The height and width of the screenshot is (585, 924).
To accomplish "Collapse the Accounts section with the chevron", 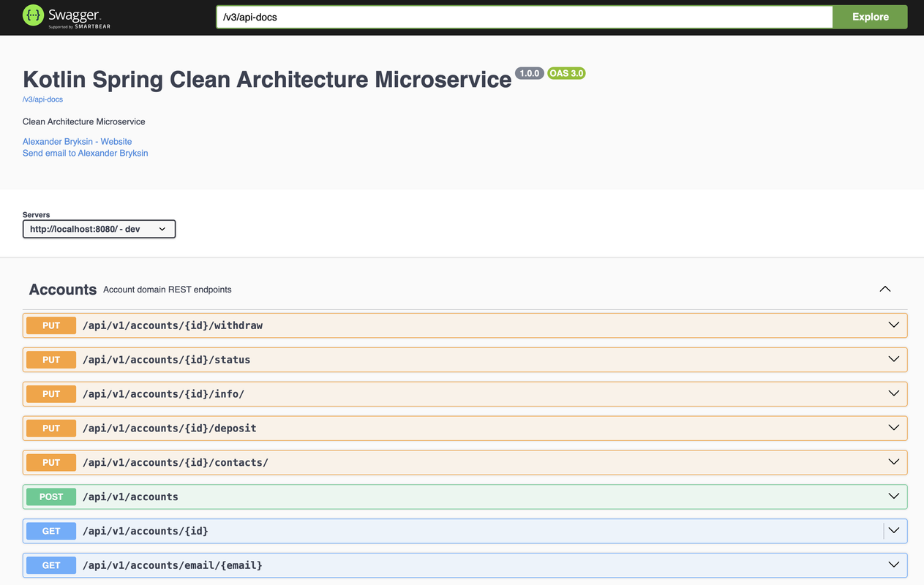I will click(885, 289).
